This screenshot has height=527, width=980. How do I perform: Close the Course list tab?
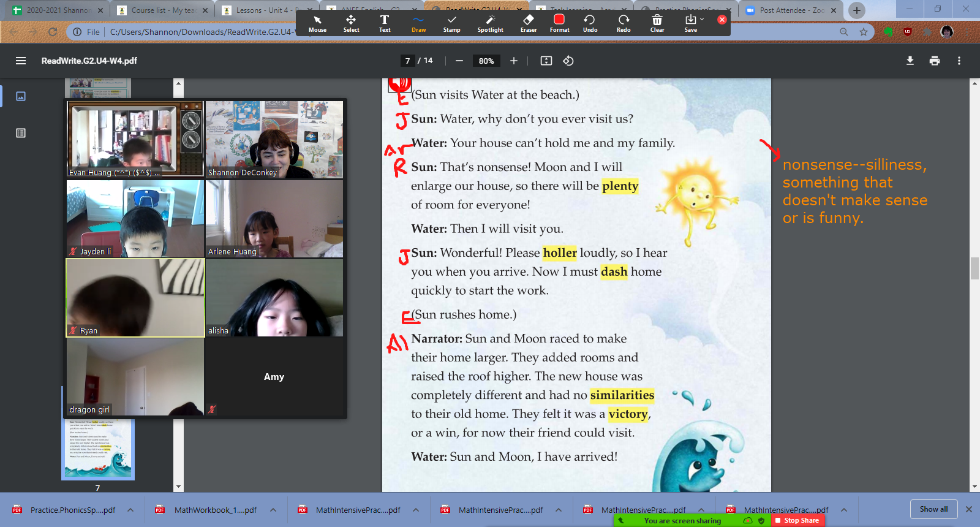[205, 10]
